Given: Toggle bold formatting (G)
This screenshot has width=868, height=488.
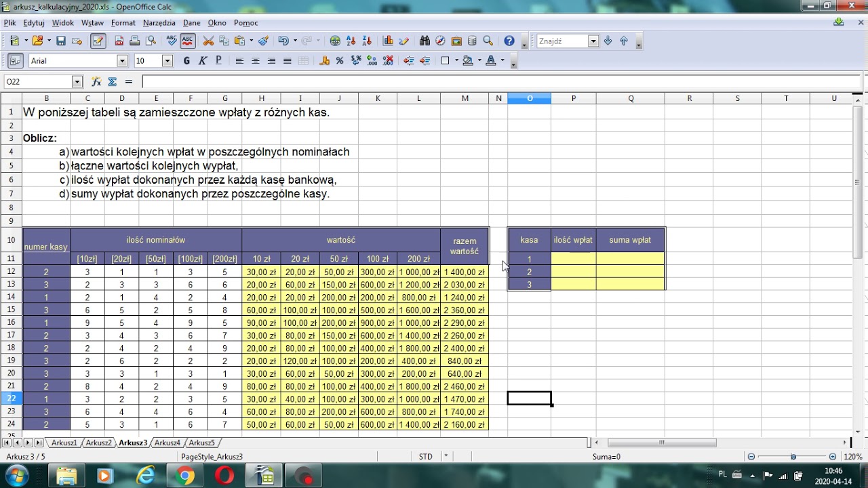Looking at the screenshot, I should click(186, 60).
